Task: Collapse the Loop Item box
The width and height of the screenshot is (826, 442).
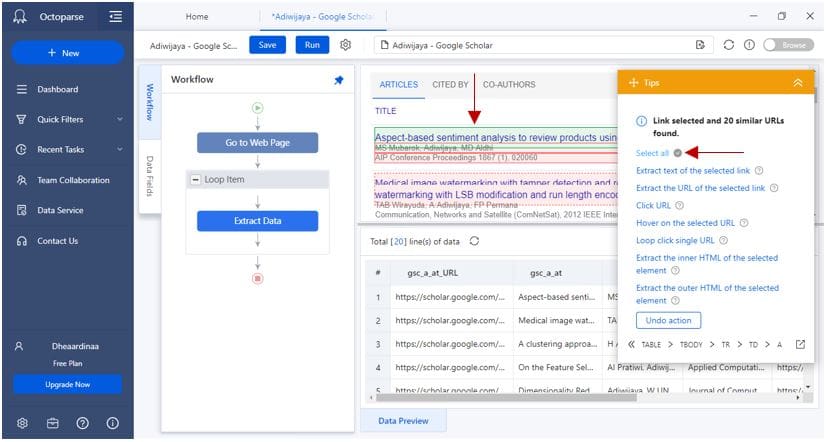Action: [x=194, y=180]
